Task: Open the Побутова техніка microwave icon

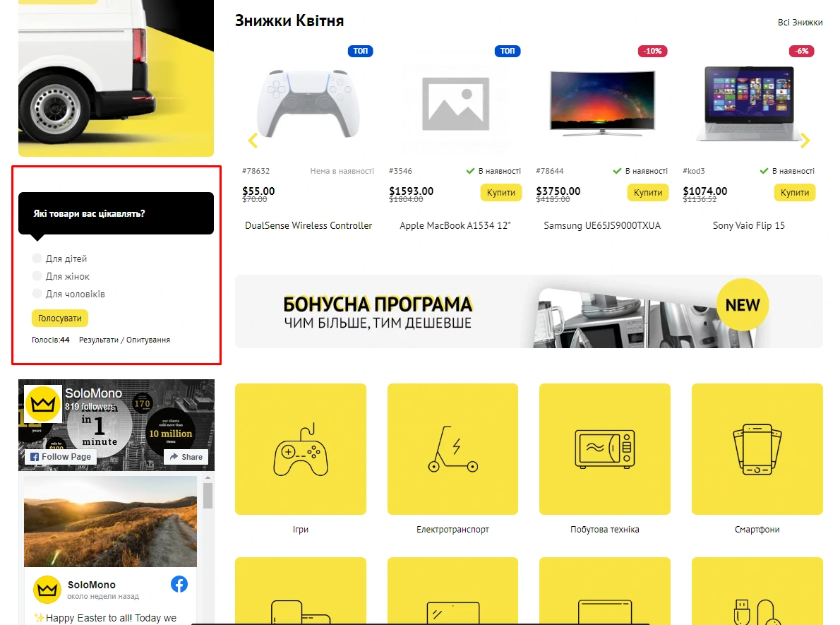Action: tap(604, 449)
